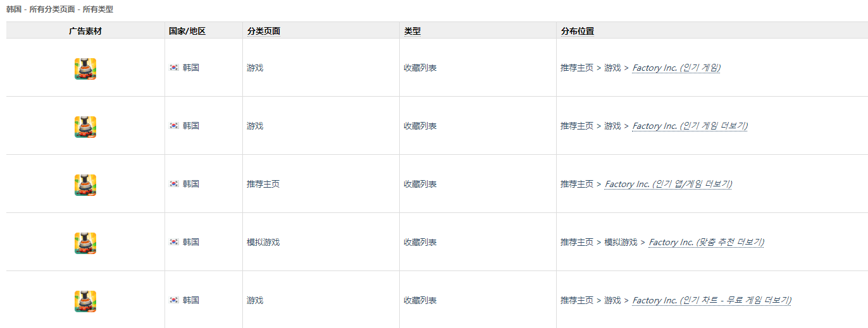This screenshot has width=868, height=328.
Task: Click the 国家/地区 column header
Action: click(187, 31)
